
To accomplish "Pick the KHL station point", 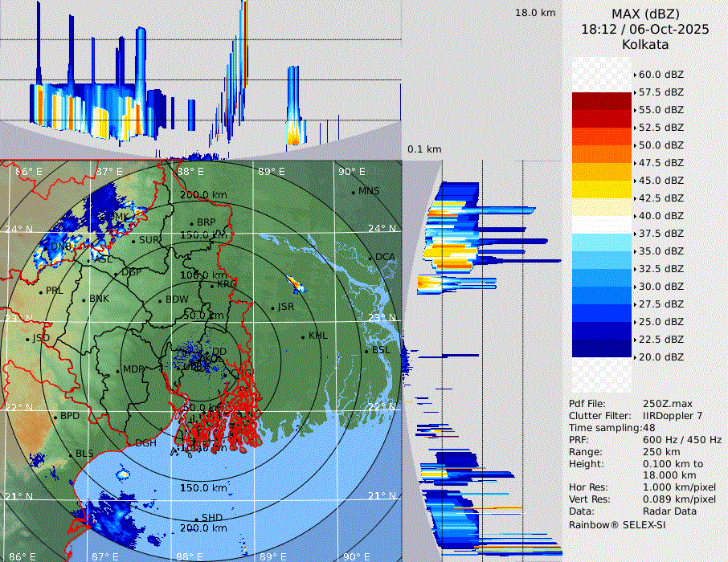I will pyautogui.click(x=303, y=336).
